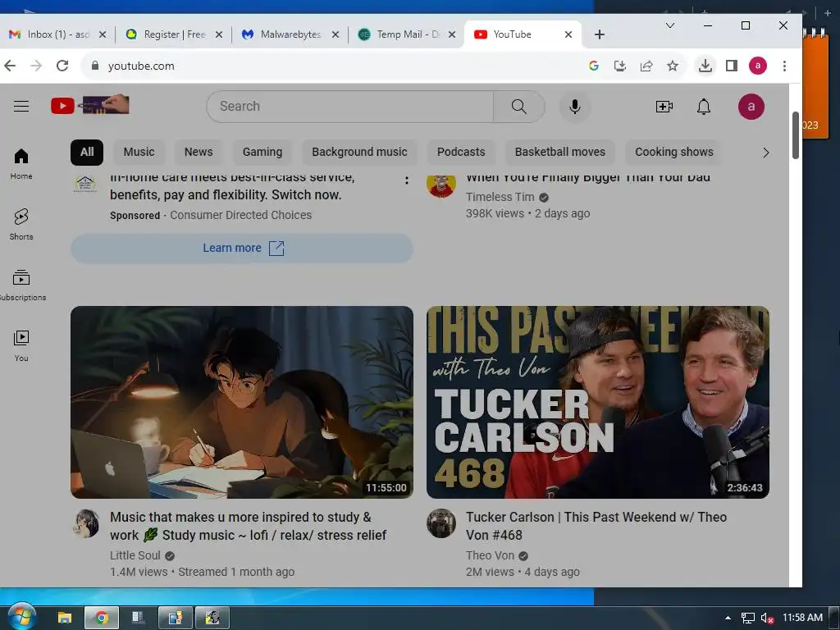Screen dimensions: 840x630
Task: Start voice search with microphone icon
Action: [575, 106]
